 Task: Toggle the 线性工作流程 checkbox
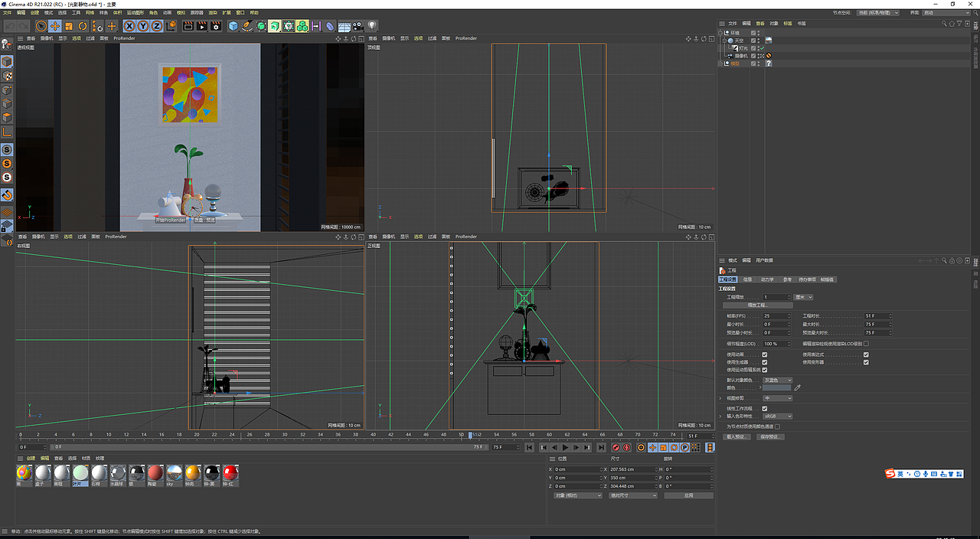(765, 409)
